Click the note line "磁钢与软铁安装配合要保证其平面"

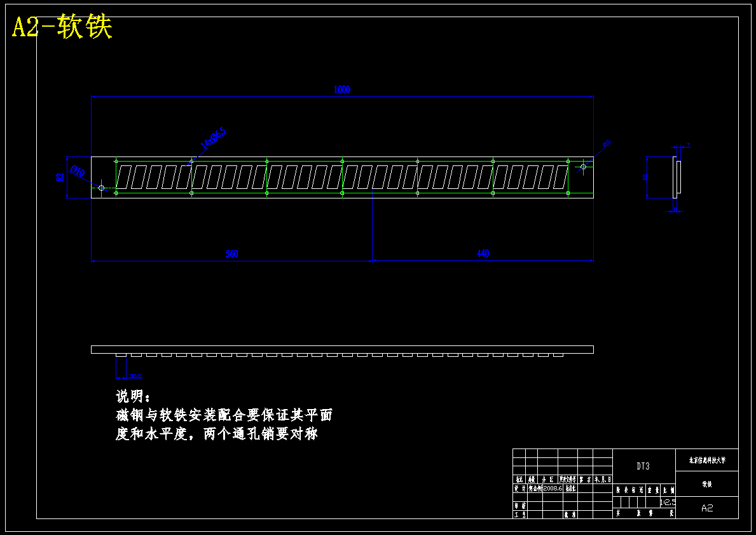pos(224,415)
